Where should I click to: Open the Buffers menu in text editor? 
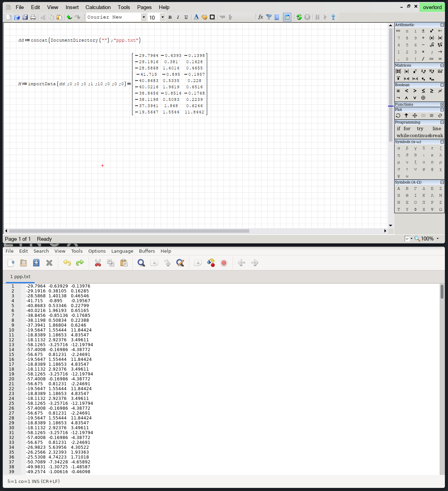point(147,251)
